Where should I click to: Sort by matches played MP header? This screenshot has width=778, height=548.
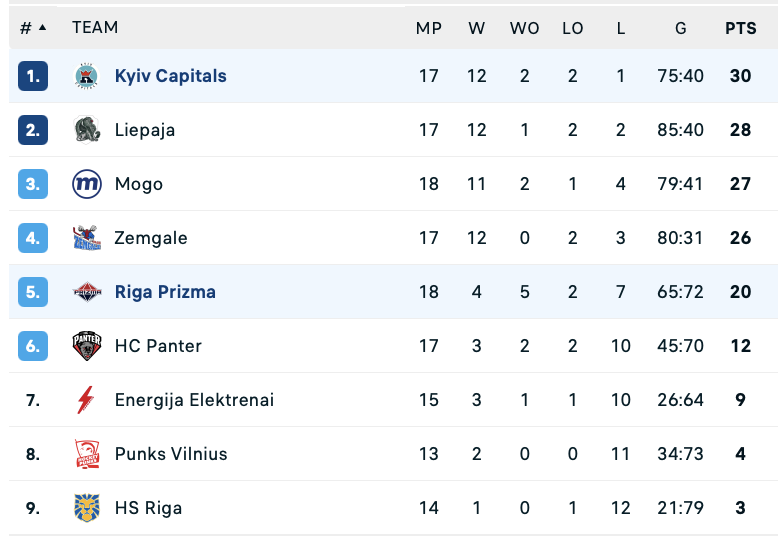[429, 29]
